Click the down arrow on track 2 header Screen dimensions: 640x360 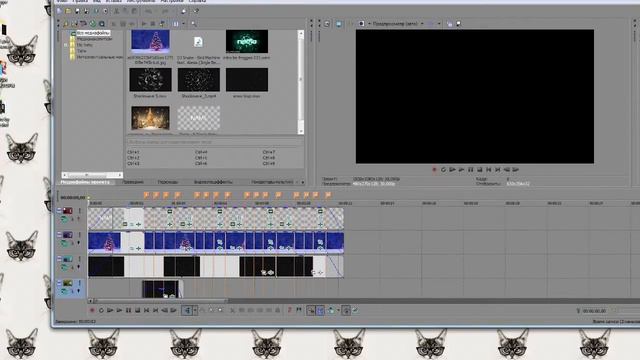79,243
